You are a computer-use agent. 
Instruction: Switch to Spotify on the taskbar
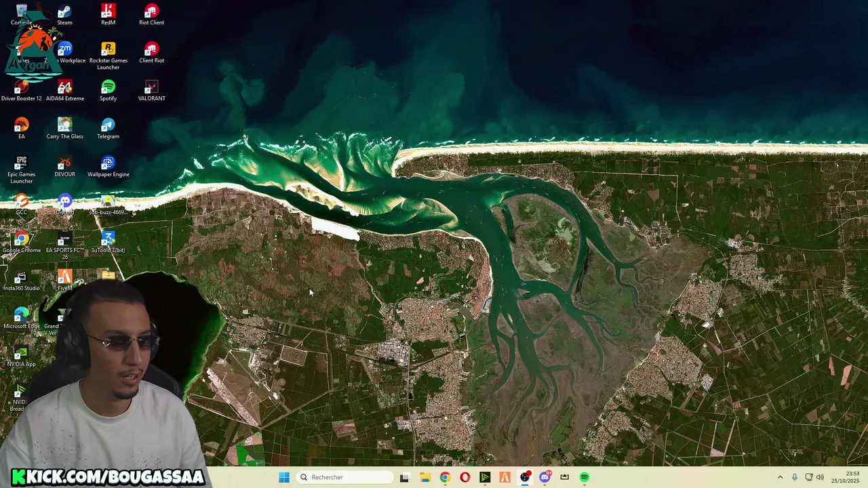(585, 477)
